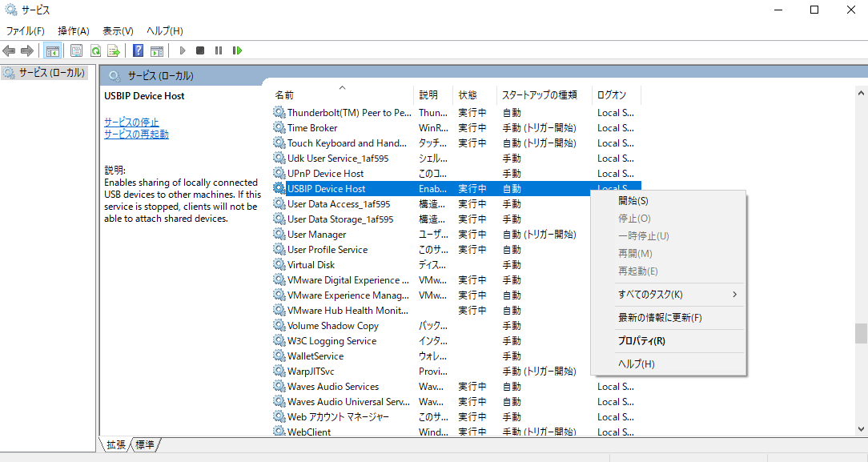This screenshot has width=868, height=462.
Task: Select gear icon of WalletService row
Action: click(279, 356)
